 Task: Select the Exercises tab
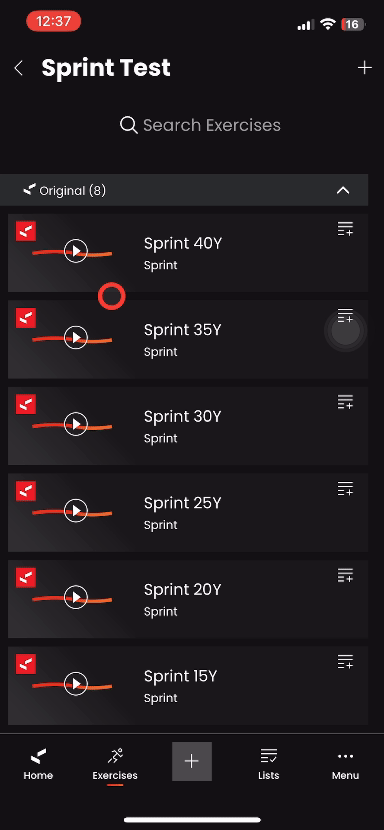(115, 765)
